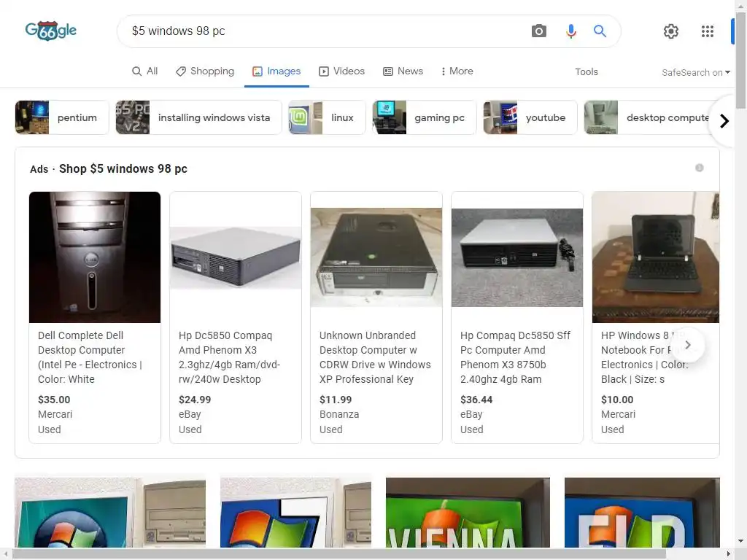This screenshot has width=747, height=560.
Task: Open the All results tab
Action: (145, 71)
